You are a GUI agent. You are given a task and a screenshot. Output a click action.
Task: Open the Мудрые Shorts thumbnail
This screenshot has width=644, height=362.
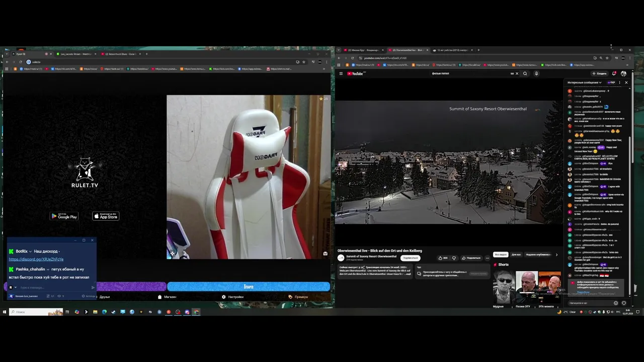(x=504, y=287)
